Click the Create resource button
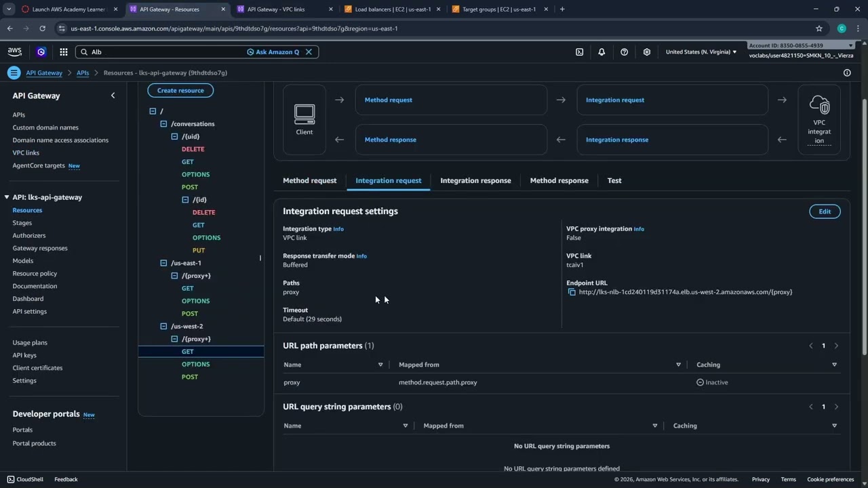The width and height of the screenshot is (868, 488). click(180, 90)
